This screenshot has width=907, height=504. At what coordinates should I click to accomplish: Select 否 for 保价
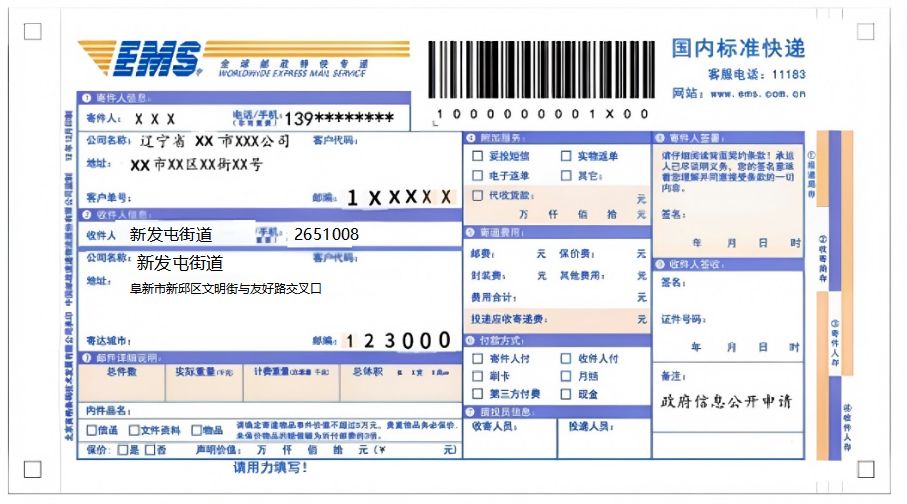click(150, 450)
